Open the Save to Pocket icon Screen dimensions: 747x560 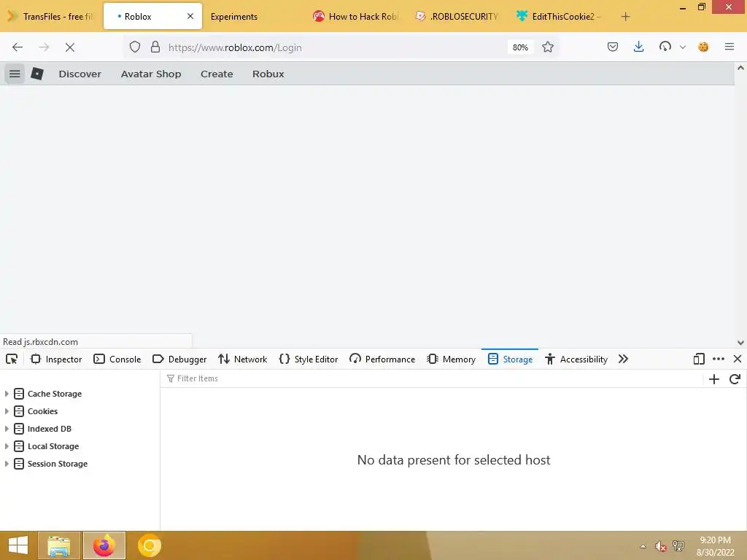pos(613,47)
